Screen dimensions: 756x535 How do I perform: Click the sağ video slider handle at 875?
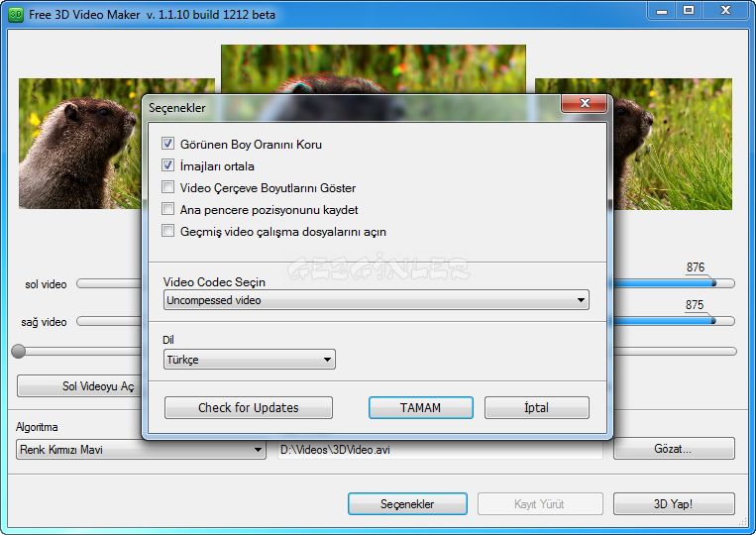[712, 321]
